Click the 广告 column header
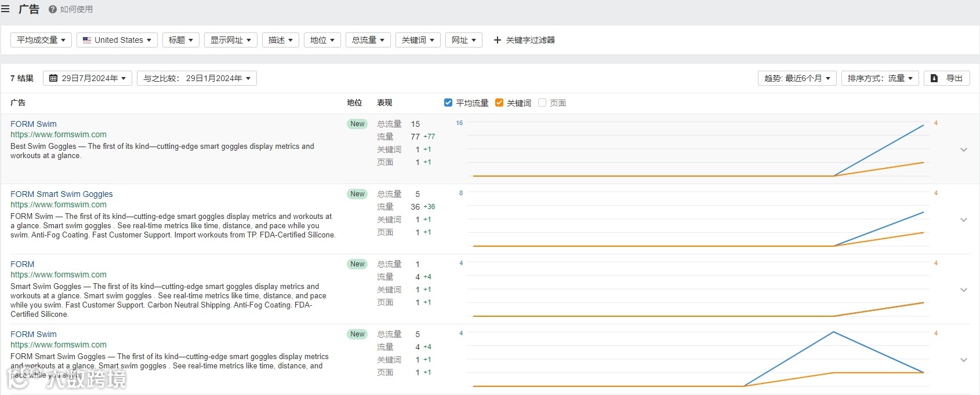 pos(18,103)
